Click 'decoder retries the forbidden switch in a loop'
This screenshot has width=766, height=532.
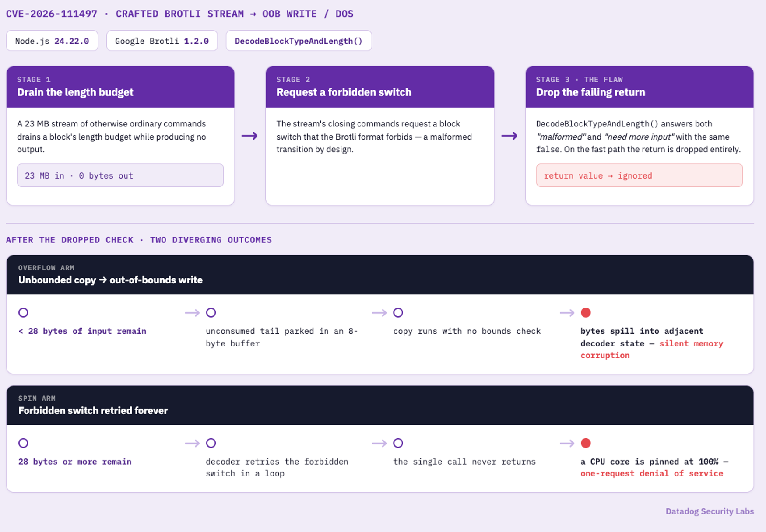tap(277, 468)
